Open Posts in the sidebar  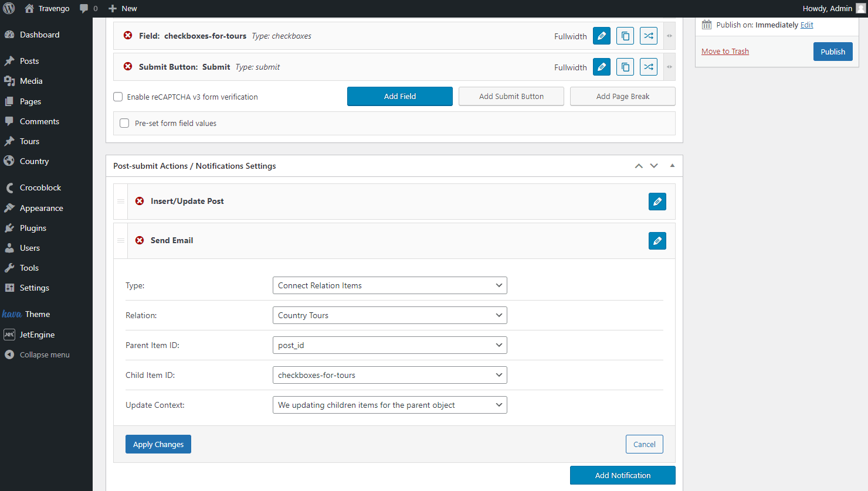46,61
